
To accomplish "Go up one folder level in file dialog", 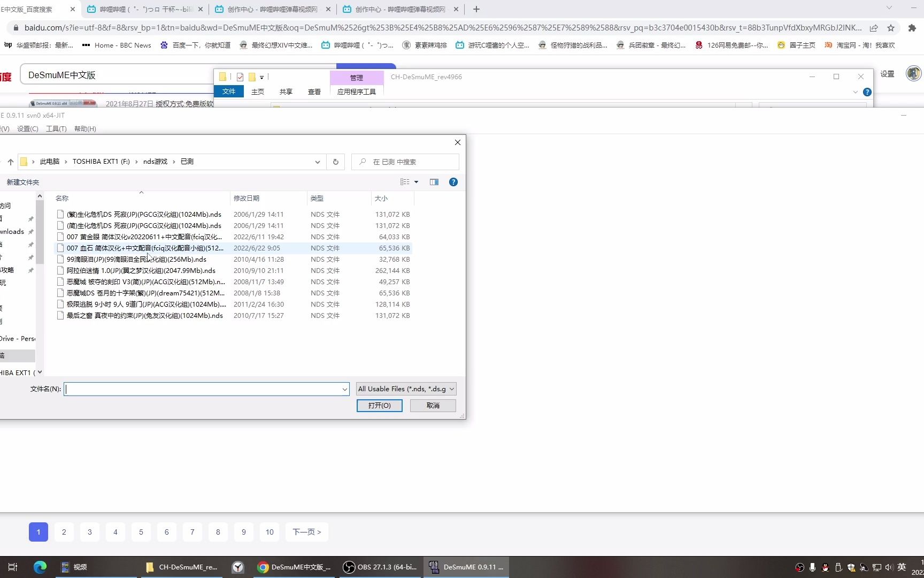I will tap(11, 162).
